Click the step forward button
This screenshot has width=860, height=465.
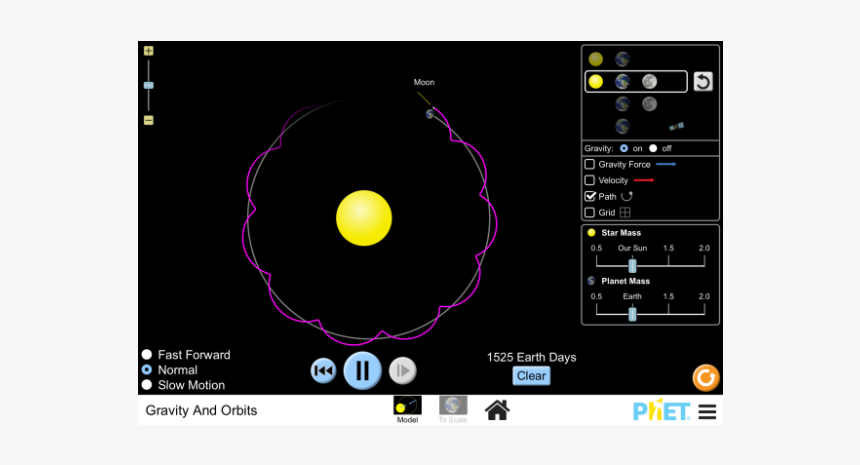pos(403,371)
